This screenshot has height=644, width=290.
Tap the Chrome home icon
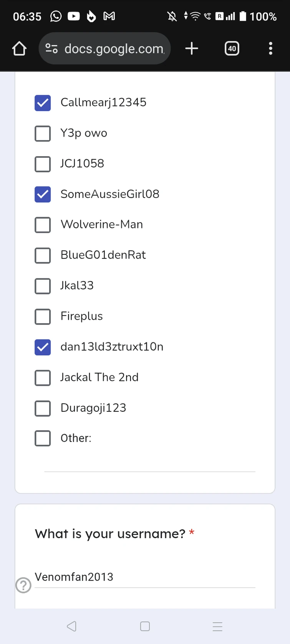coord(19,48)
